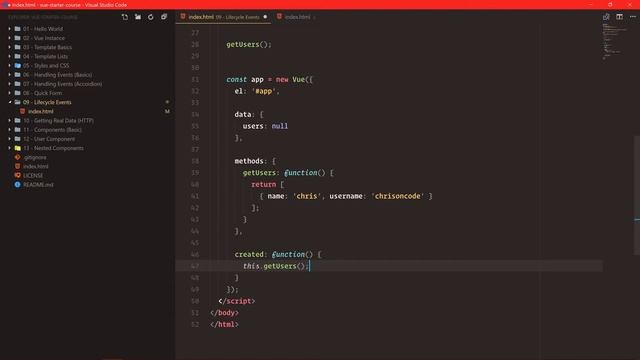Click the editor vertical scrollbar
640x360 pixels.
coord(637,195)
